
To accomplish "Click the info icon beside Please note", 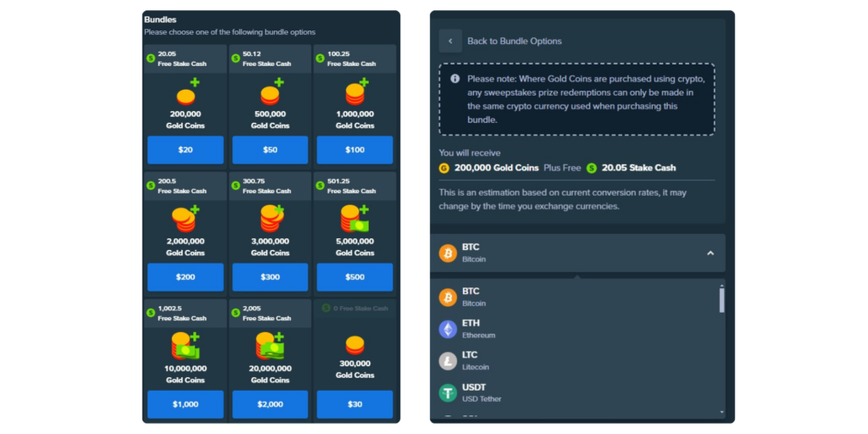I will coord(455,79).
